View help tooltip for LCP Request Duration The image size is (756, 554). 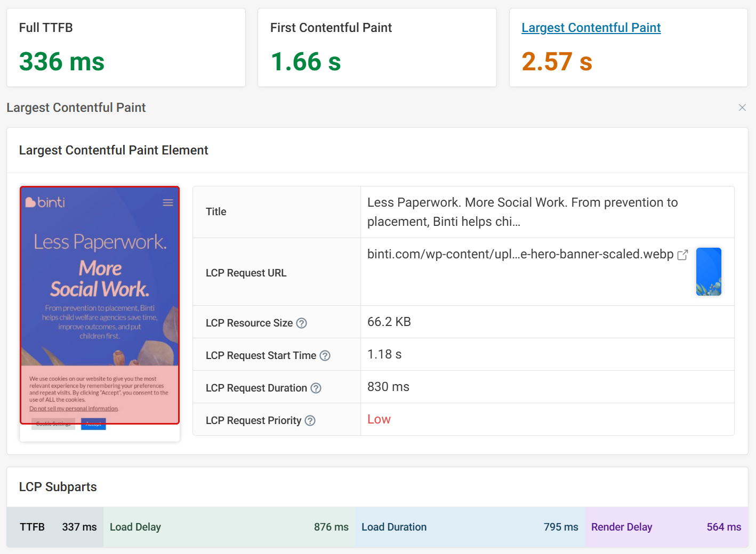317,388
